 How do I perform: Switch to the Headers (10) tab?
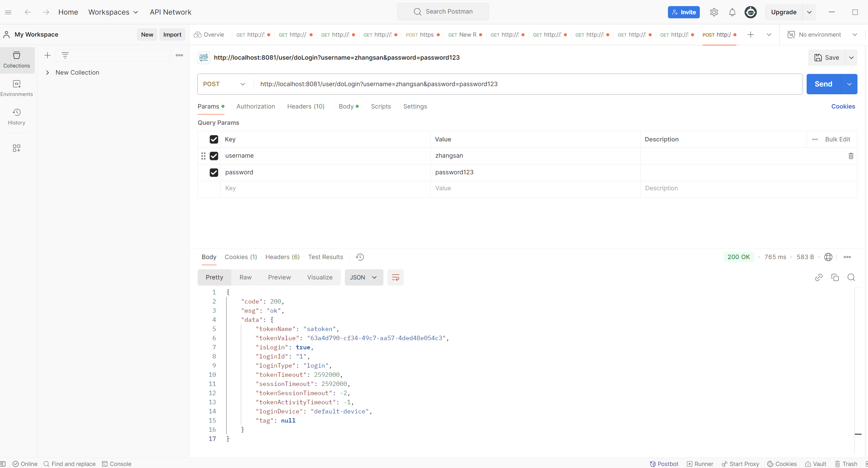(305, 106)
